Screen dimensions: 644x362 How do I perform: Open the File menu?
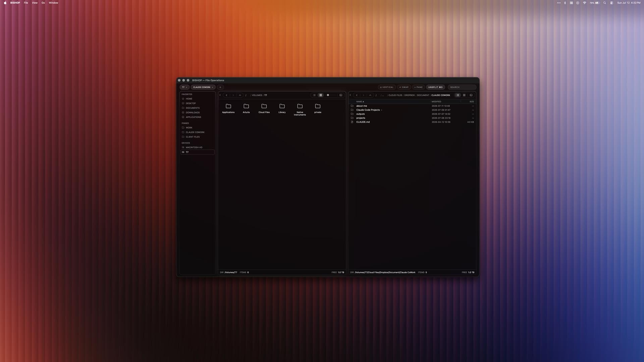[26, 3]
